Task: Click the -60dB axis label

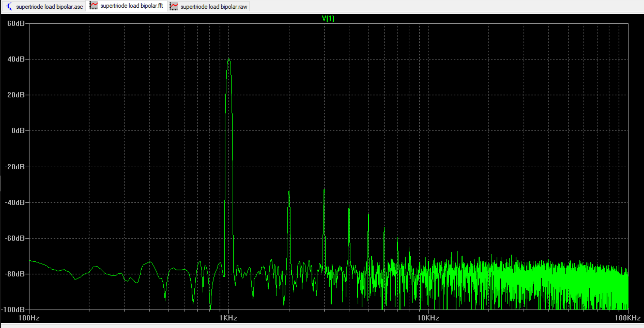Action: (15, 238)
